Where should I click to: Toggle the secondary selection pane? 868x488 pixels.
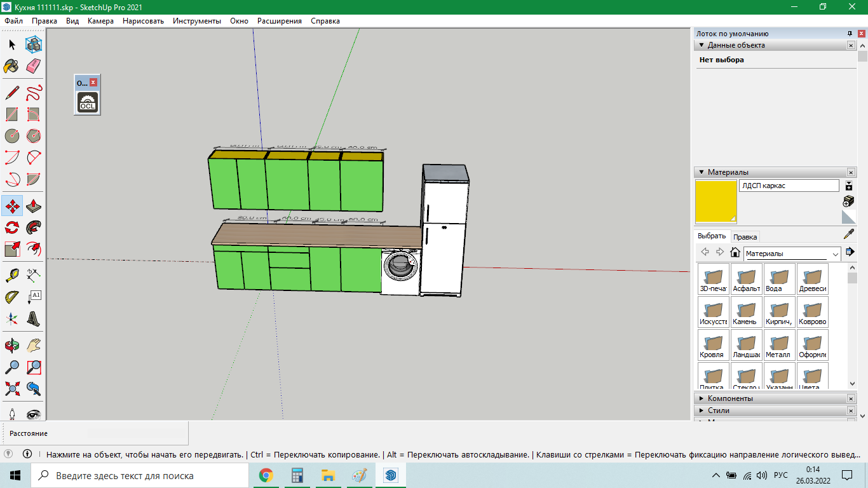coord(849,186)
